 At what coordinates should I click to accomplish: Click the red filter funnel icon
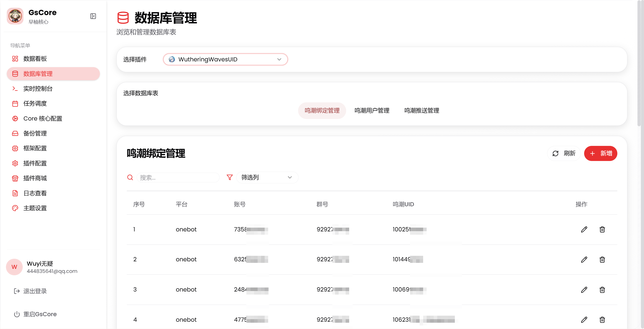(x=229, y=177)
